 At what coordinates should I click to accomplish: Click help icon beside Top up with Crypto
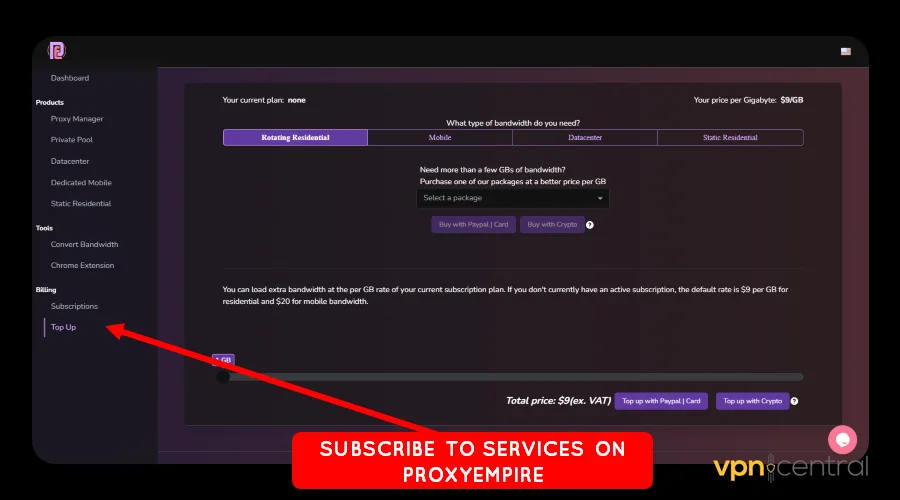pyautogui.click(x=794, y=401)
